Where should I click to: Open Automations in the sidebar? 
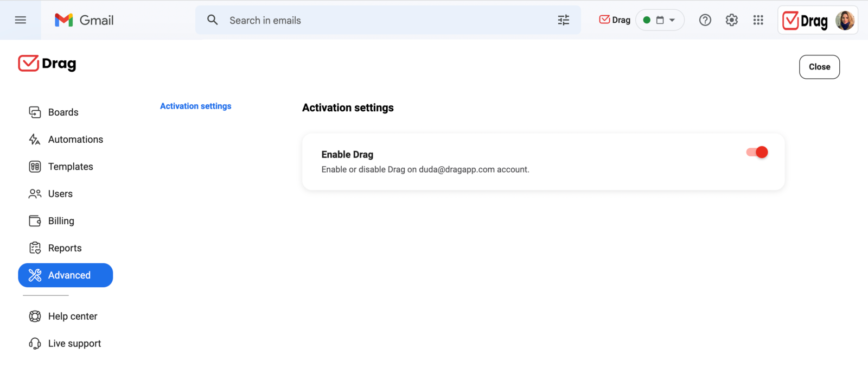point(66,140)
